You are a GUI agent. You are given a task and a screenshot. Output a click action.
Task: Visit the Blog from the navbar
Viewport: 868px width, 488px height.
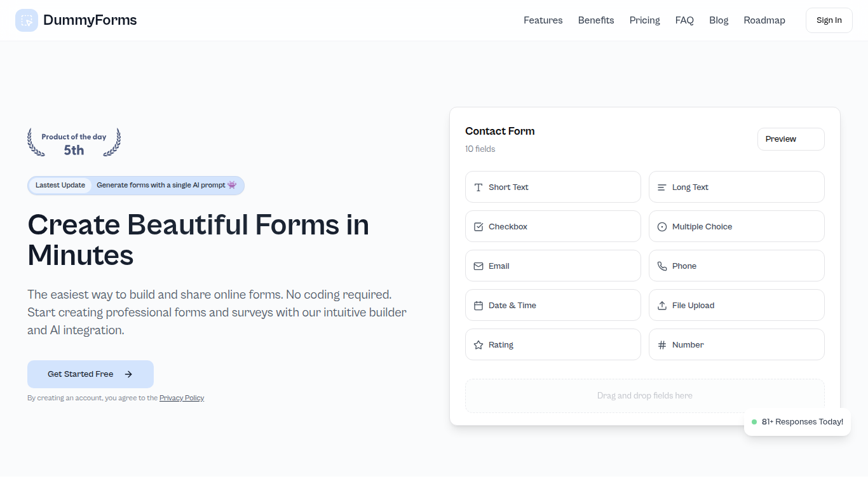719,20
